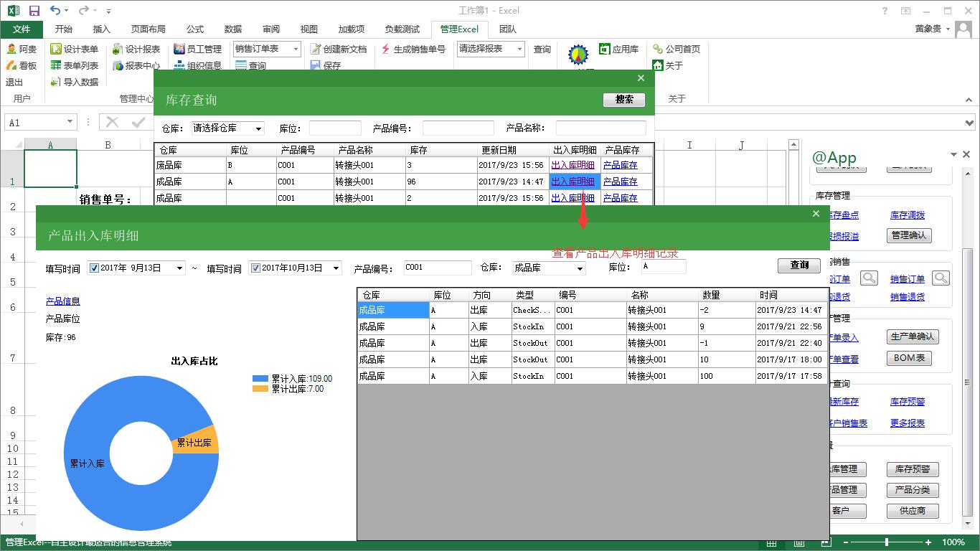Save workbook using quick access save icon
The width and height of the screenshot is (980, 551).
tap(34, 11)
